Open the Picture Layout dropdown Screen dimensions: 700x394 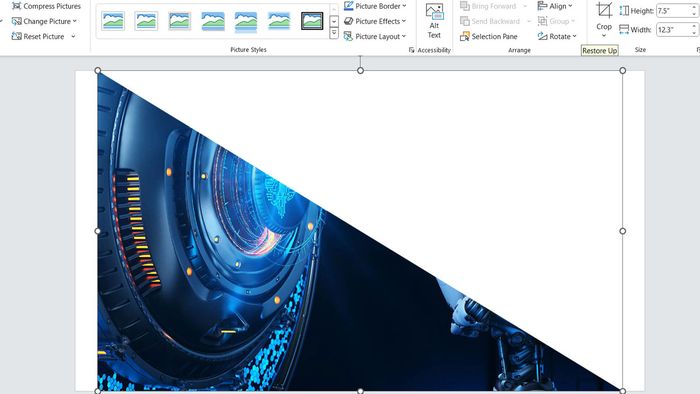(375, 36)
